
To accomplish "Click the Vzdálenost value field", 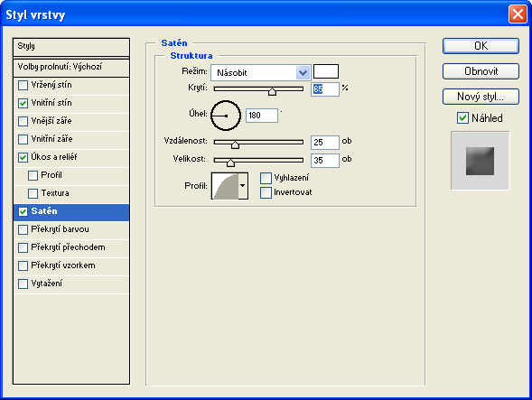I will (324, 142).
